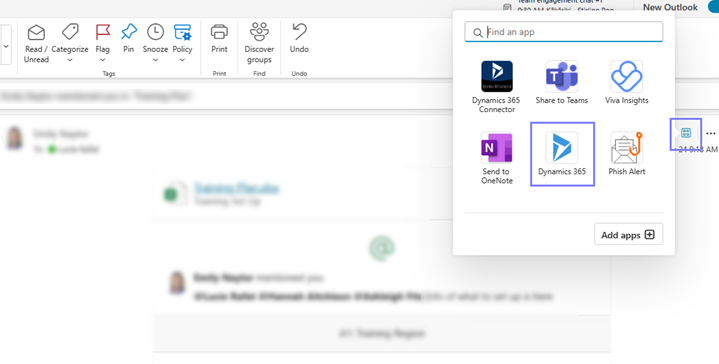This screenshot has width=719, height=364.
Task: Select the Share to Teams app
Action: [562, 83]
